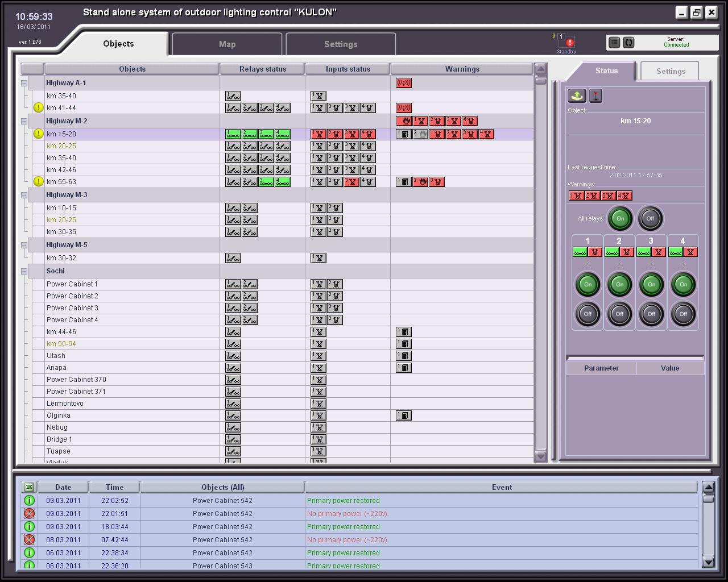728x582 pixels.
Task: Open the Settings tab in the Status panel
Action: (670, 70)
